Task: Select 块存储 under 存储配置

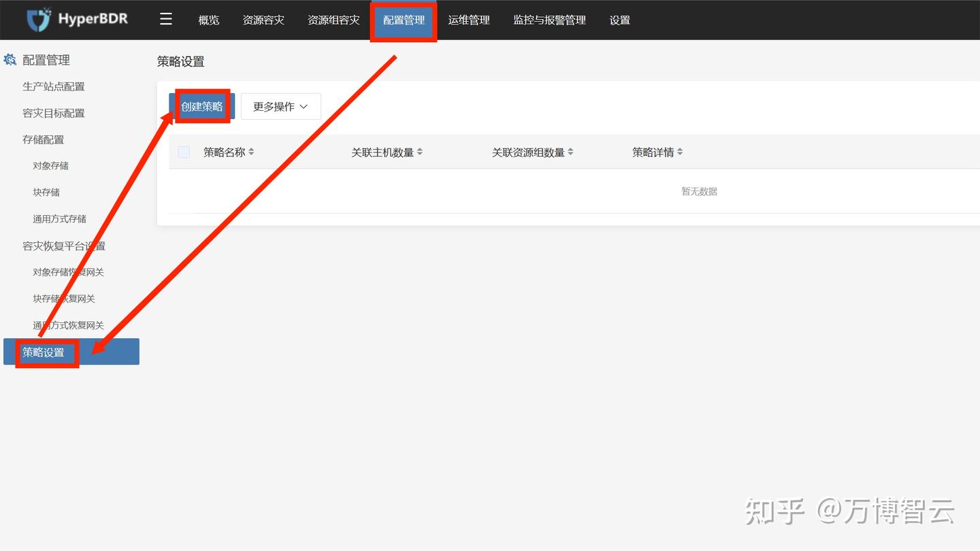Action: (x=46, y=192)
